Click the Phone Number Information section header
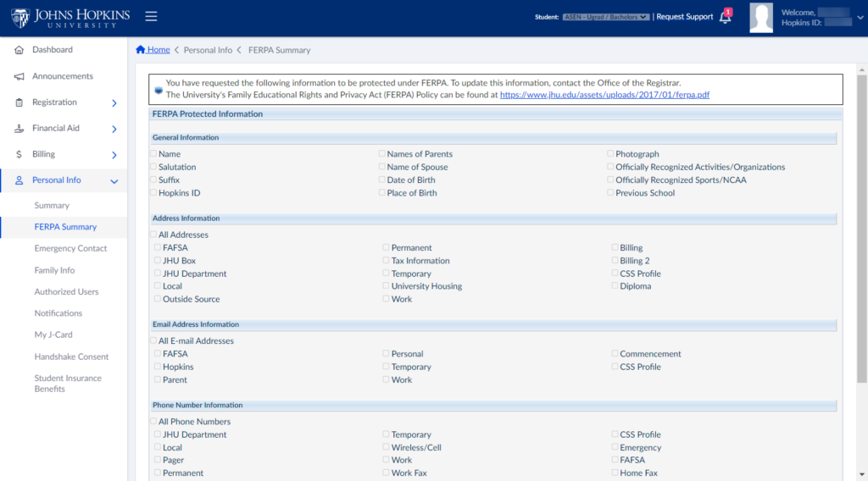 coord(493,406)
